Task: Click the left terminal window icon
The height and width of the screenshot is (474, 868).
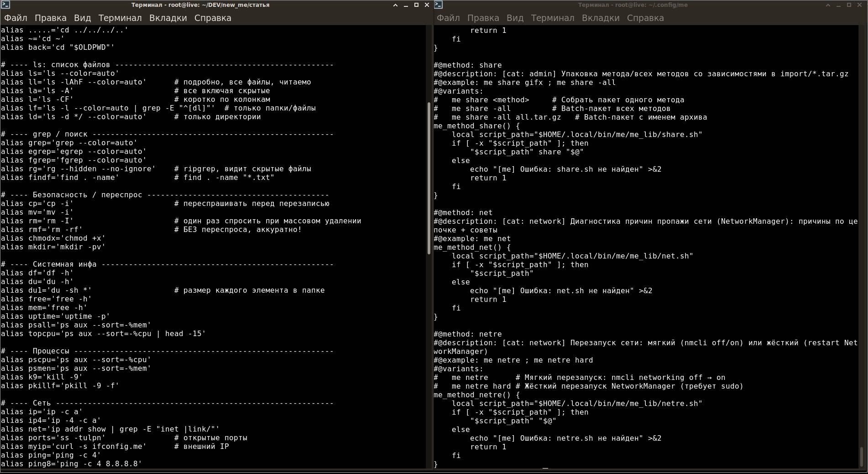Action: tap(5, 5)
